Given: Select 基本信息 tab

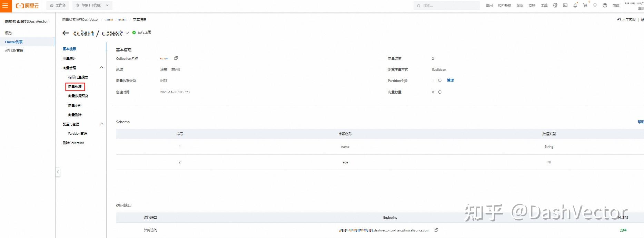Looking at the screenshot, I should coord(69,49).
